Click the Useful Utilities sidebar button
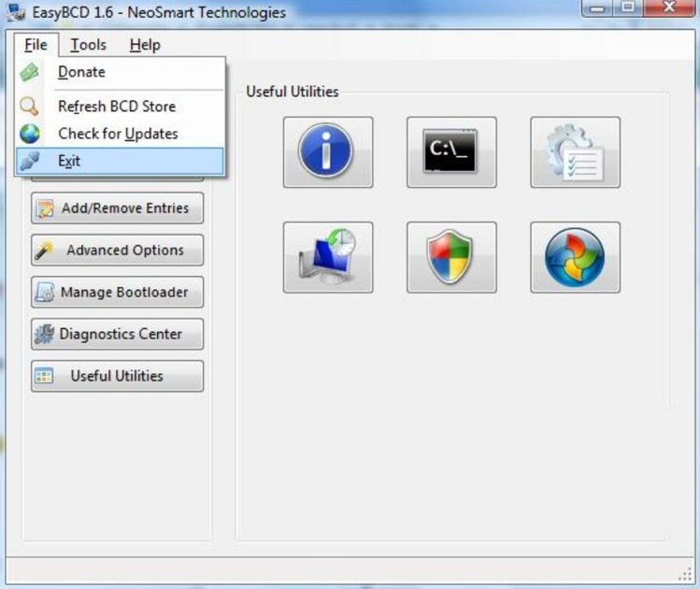The width and height of the screenshot is (700, 589). coord(117,376)
